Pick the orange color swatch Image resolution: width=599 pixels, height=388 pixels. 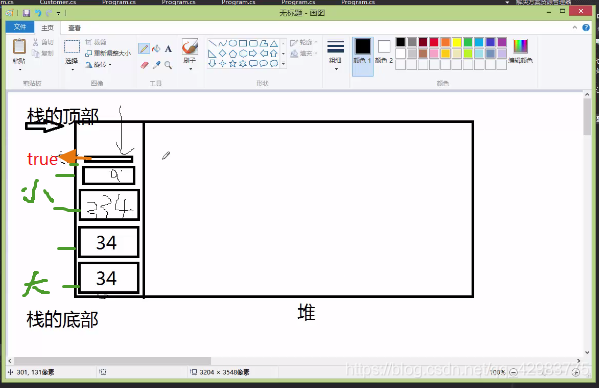point(445,42)
